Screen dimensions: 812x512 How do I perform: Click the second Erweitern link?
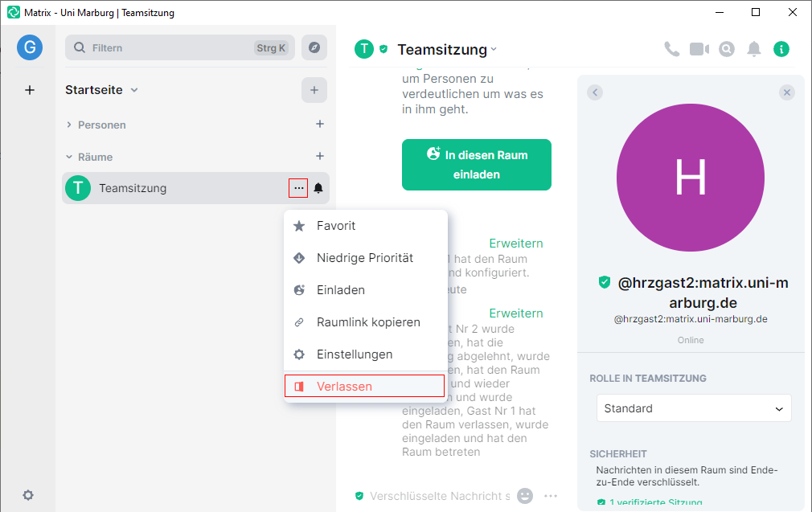(516, 313)
